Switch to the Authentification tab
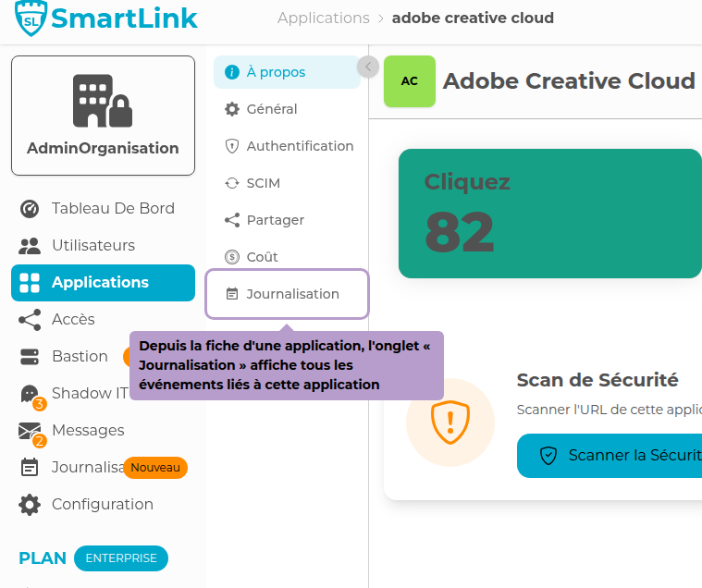 pos(299,146)
